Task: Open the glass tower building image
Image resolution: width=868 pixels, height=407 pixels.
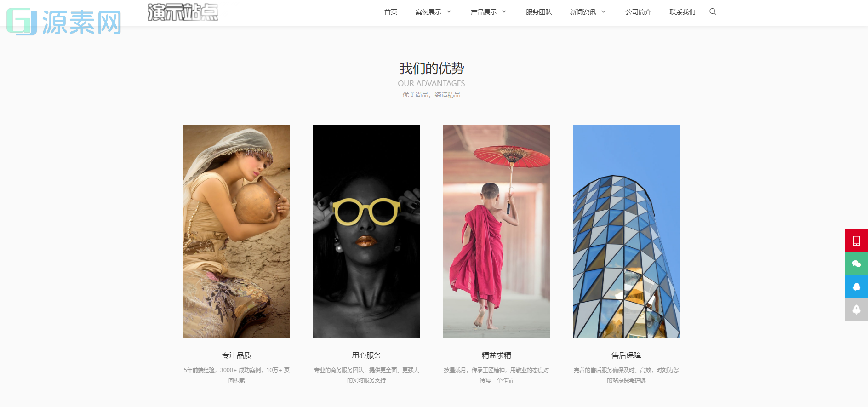Action: (626, 231)
